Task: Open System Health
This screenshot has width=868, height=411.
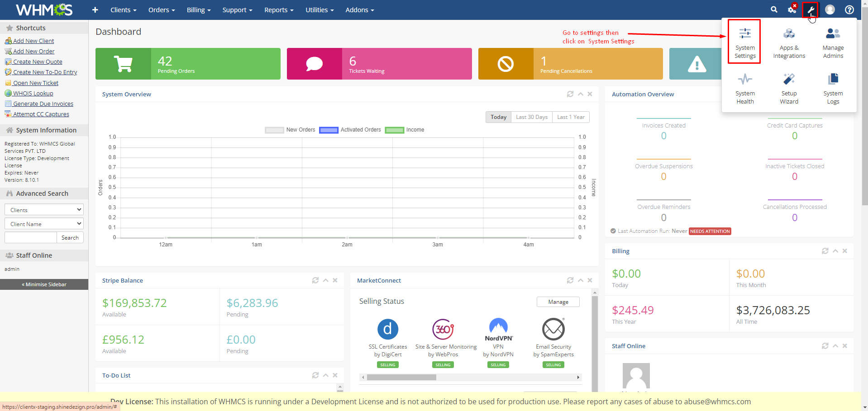Action: click(744, 89)
